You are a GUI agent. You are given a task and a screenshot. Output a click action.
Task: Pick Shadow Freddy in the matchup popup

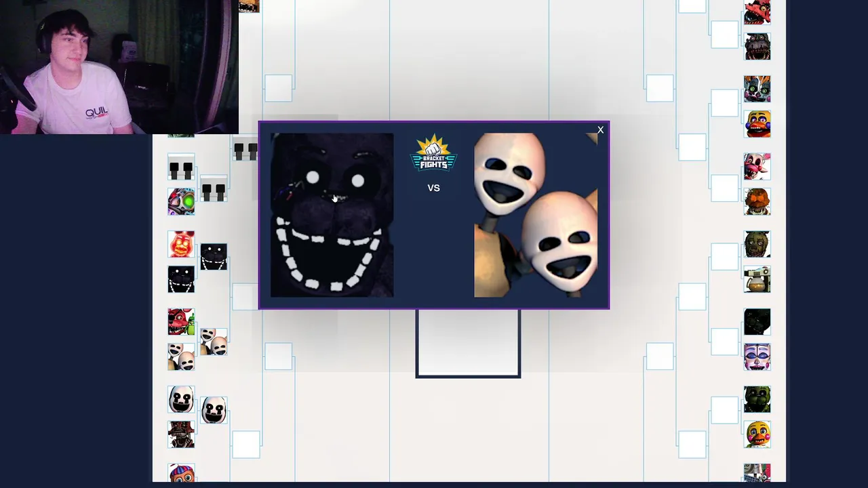[x=332, y=215]
